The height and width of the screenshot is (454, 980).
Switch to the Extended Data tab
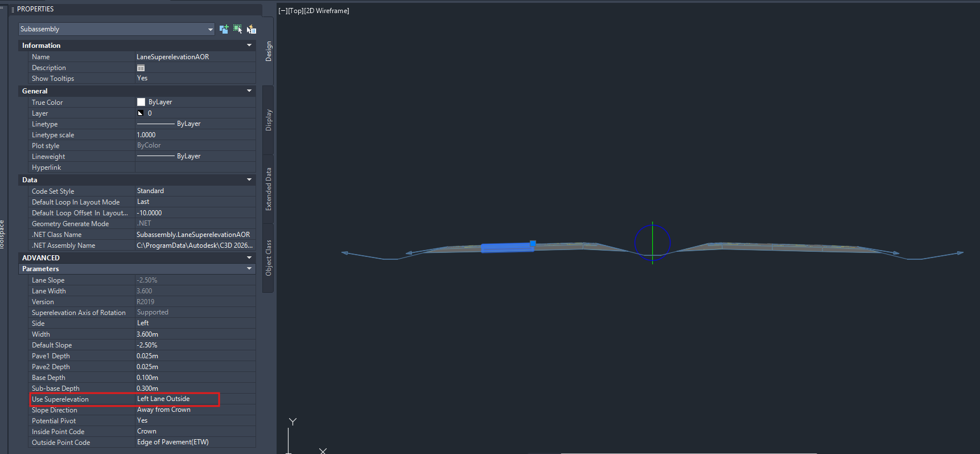[x=269, y=189]
